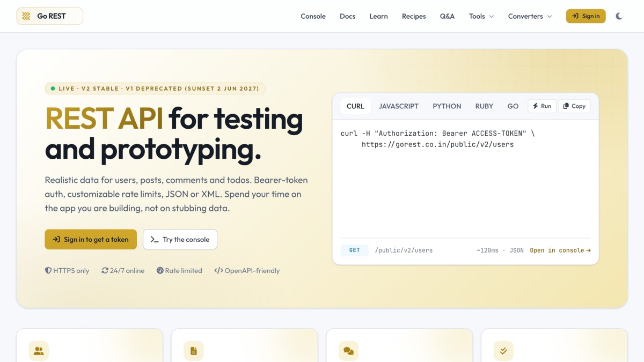Screen dimensions: 644x362
Task: Click the /public/v2/users endpoint path
Action: pyautogui.click(x=404, y=250)
